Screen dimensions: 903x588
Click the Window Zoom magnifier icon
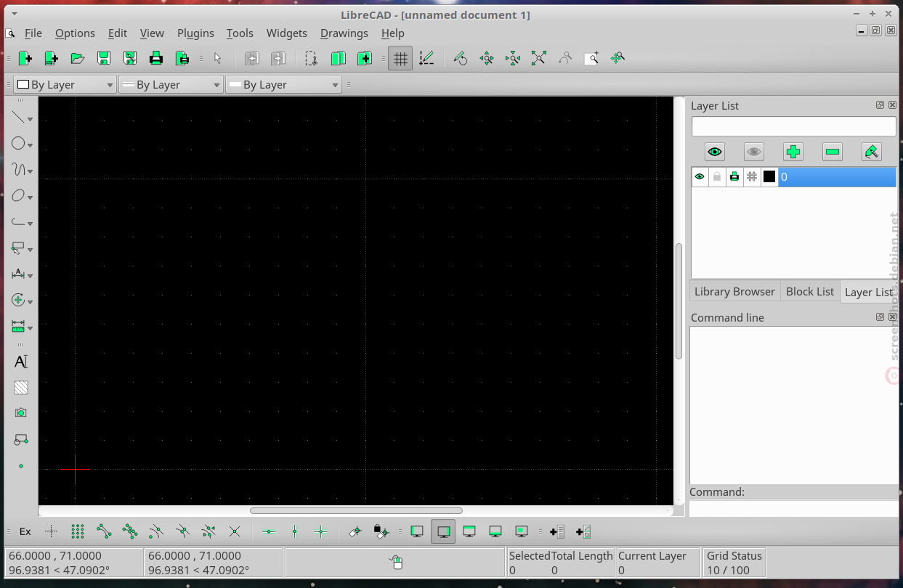click(591, 58)
